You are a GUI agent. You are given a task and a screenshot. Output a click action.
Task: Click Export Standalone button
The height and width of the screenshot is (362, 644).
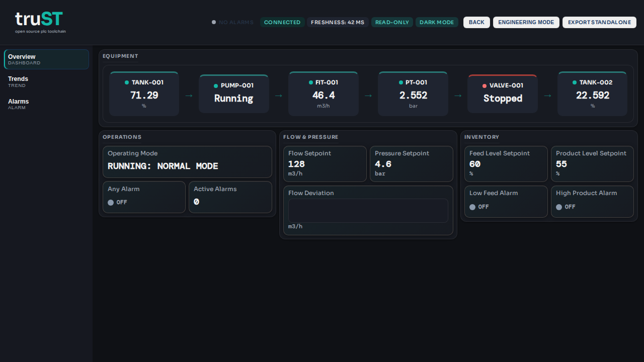(599, 22)
